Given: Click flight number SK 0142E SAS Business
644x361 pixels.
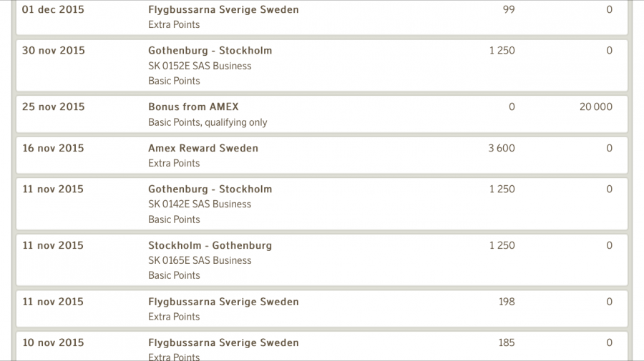Looking at the screenshot, I should tap(200, 204).
